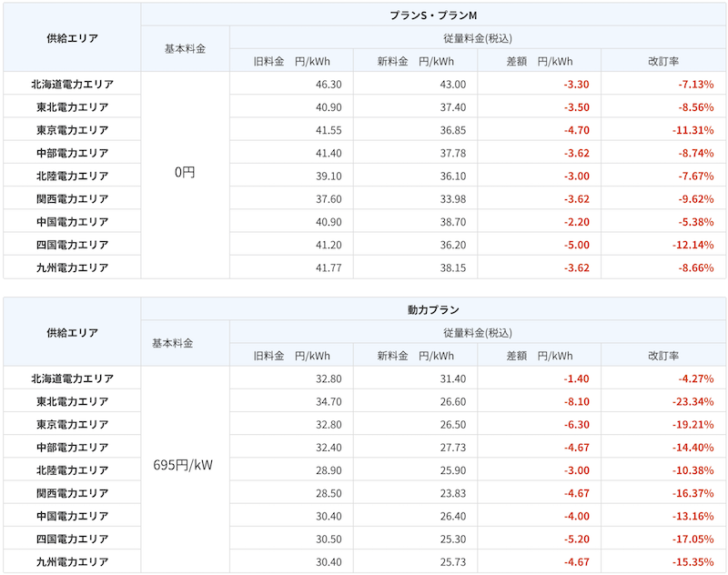
Task: Select the revision rate -9.62%
Action: [x=696, y=199]
